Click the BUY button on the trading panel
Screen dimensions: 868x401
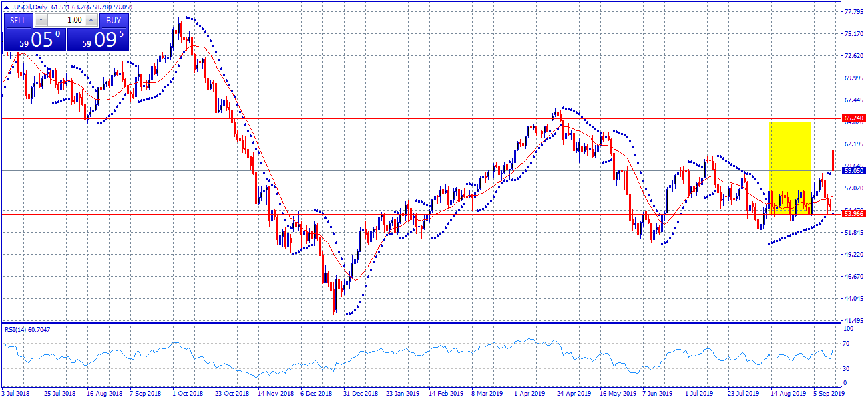(x=112, y=21)
